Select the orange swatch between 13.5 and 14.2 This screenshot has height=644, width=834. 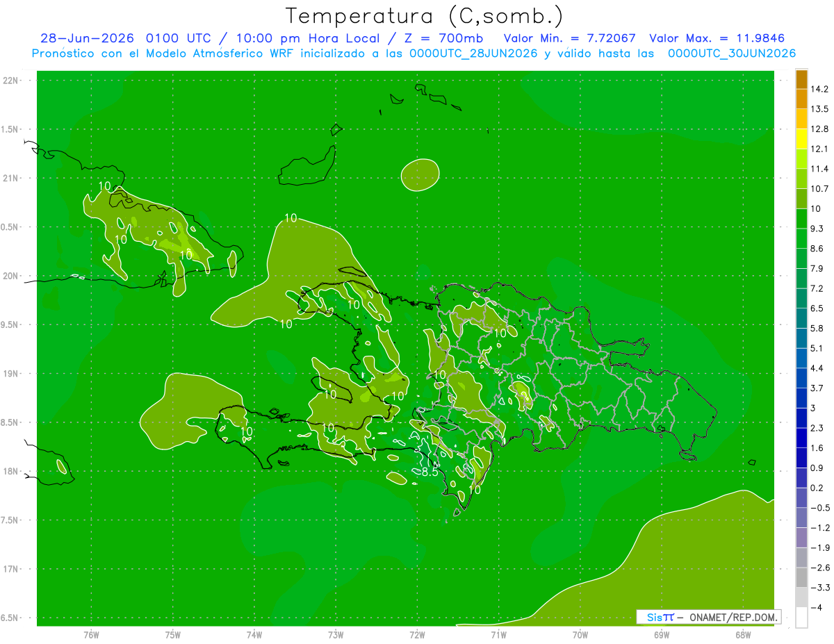tap(801, 99)
